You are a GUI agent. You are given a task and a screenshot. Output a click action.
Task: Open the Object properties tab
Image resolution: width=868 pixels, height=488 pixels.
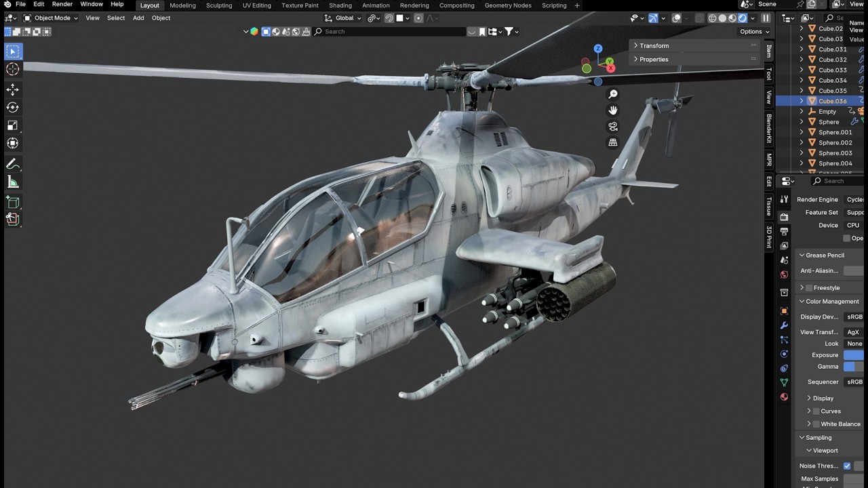[x=785, y=311]
